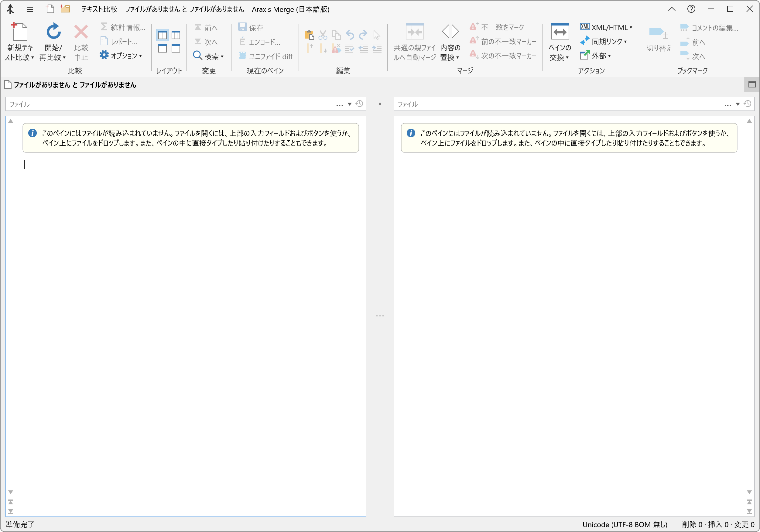
Task: Open the XML/HTML dropdown menu
Action: [x=606, y=27]
